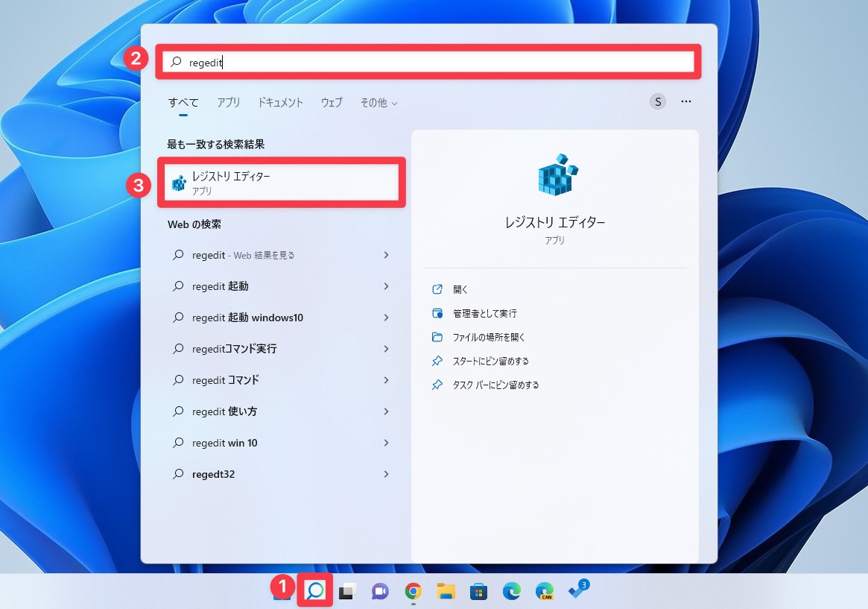Open the Chat app on the taskbar
Screen dimensions: 868x609
(380, 591)
